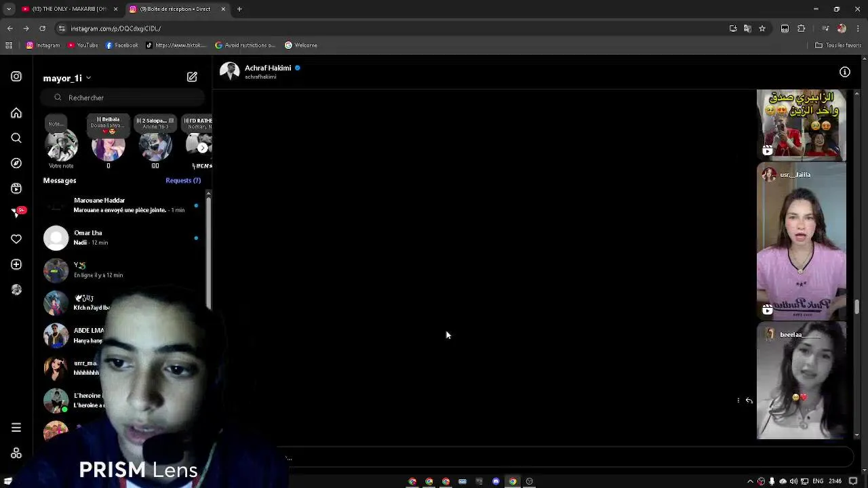Image resolution: width=868 pixels, height=488 pixels.
Task: Open the Facebook bookmark
Action: pos(122,45)
